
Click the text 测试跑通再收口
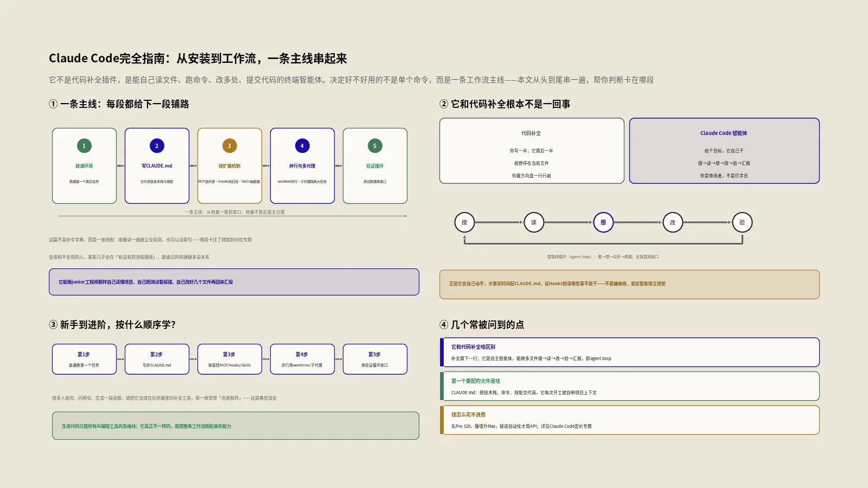(375, 182)
